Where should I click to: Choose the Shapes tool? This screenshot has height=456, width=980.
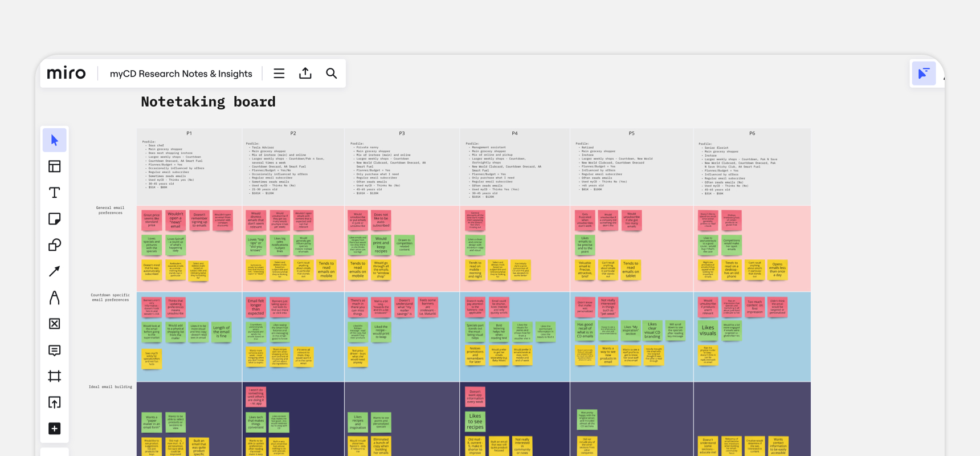click(x=55, y=245)
